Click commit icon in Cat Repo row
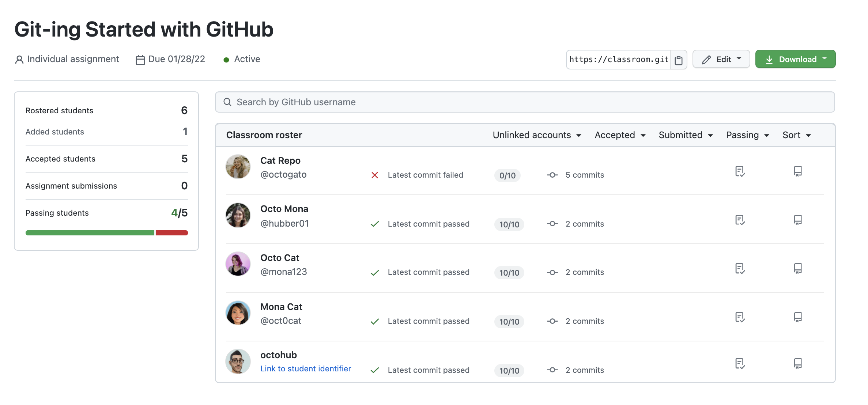 (x=552, y=175)
